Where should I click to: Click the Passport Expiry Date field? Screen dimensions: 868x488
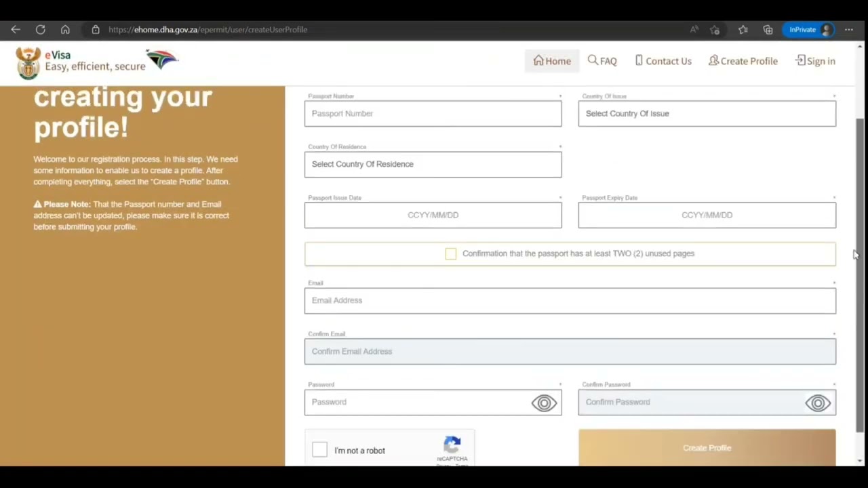coord(707,216)
